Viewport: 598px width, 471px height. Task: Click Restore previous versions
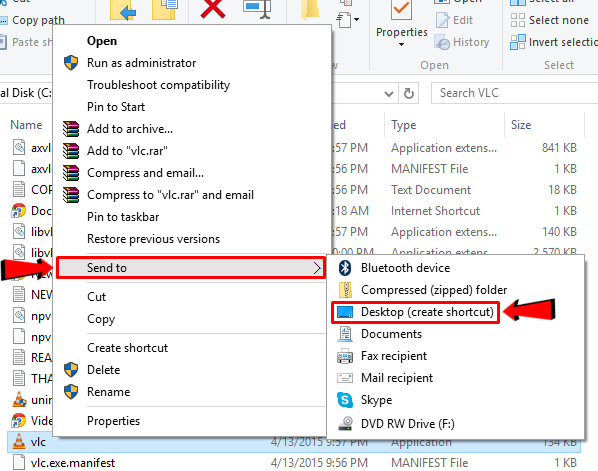[x=153, y=239]
